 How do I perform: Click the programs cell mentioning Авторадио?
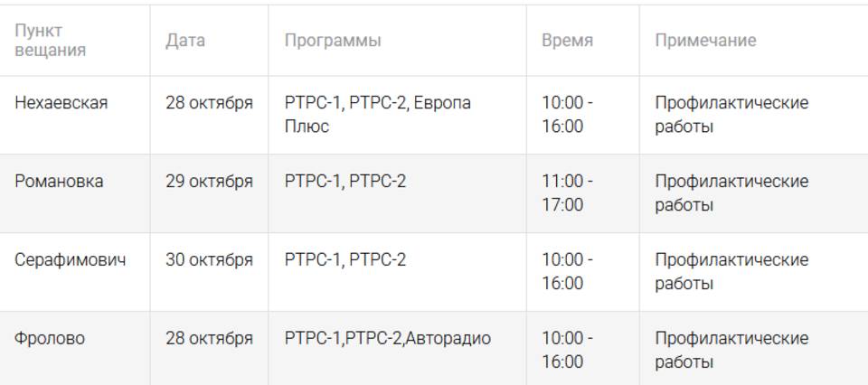click(387, 339)
